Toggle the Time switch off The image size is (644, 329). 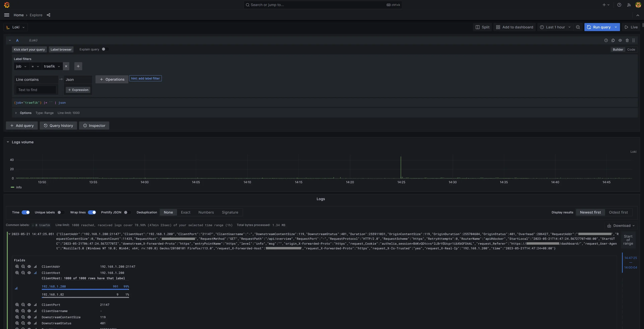tap(26, 212)
